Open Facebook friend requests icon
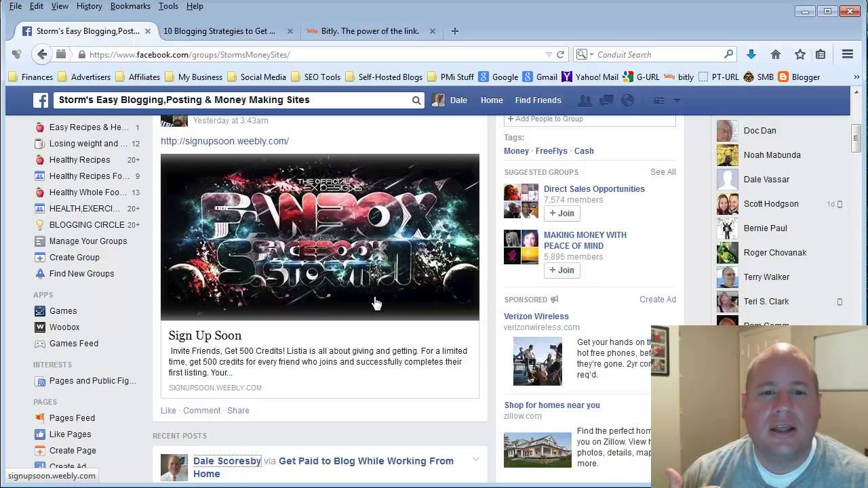Viewport: 868px width, 488px height. point(585,100)
